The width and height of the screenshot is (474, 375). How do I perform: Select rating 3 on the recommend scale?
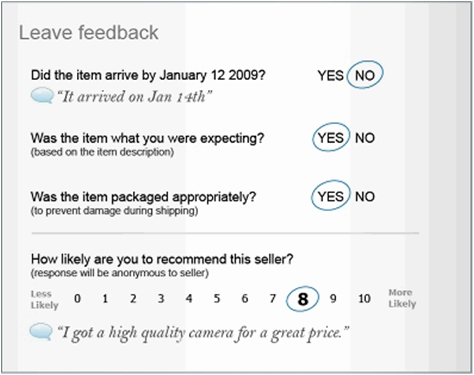[161, 298]
